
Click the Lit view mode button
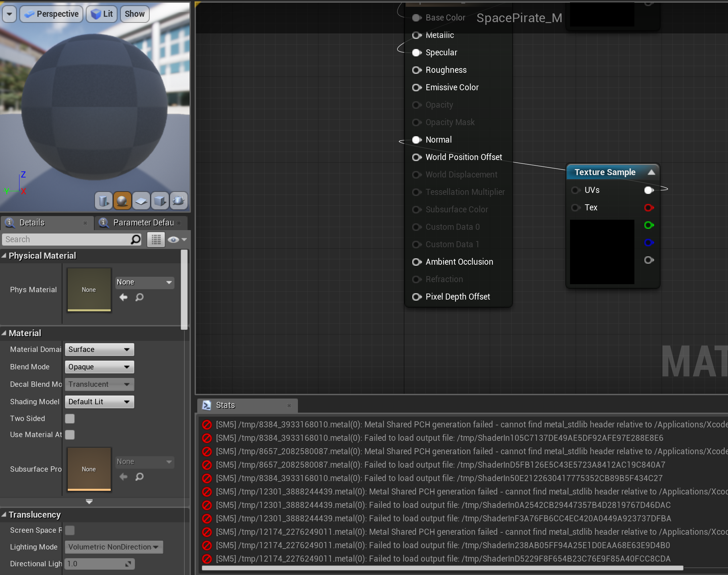102,14
